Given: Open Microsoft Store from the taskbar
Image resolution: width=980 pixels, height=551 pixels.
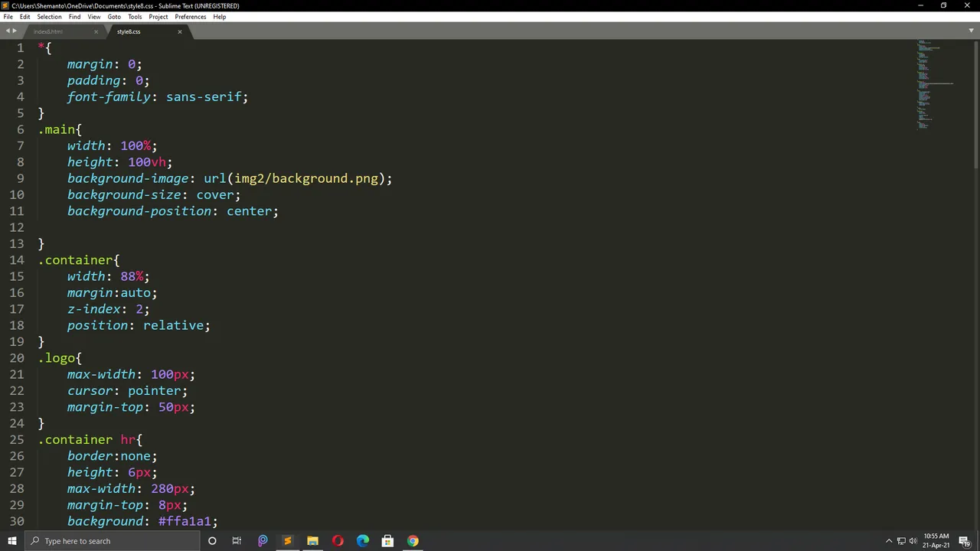Looking at the screenshot, I should [387, 541].
